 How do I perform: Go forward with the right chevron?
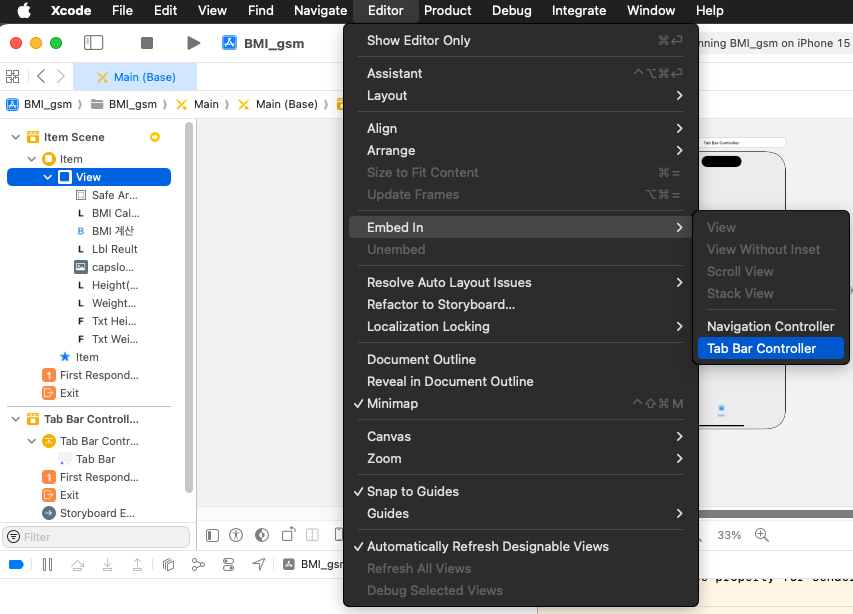click(x=61, y=77)
